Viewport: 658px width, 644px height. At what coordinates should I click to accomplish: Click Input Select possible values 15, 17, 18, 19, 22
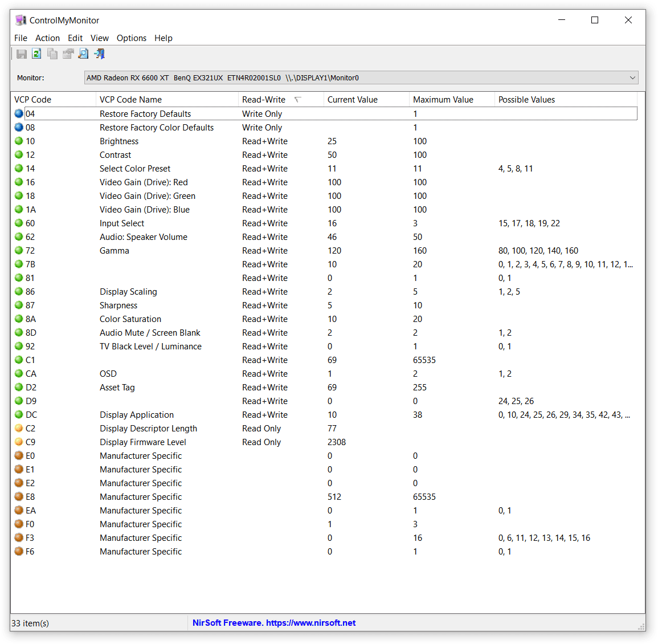coord(529,223)
